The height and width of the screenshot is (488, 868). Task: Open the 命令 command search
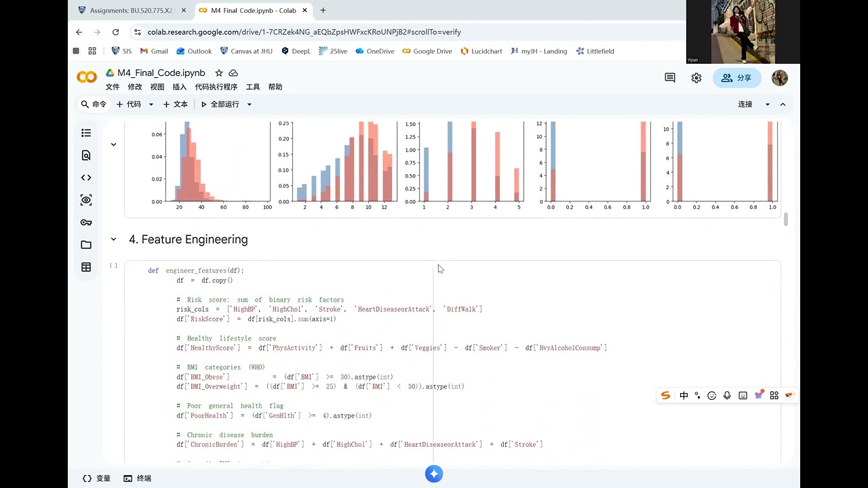pos(94,104)
